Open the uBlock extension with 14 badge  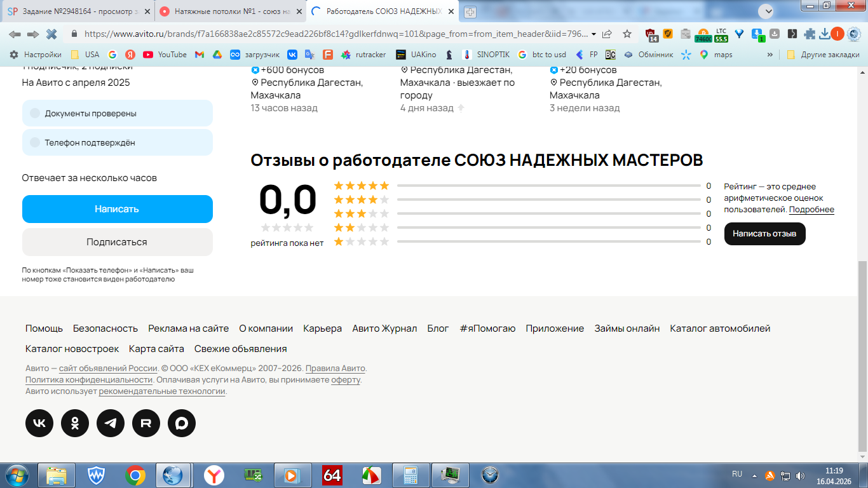(x=651, y=34)
